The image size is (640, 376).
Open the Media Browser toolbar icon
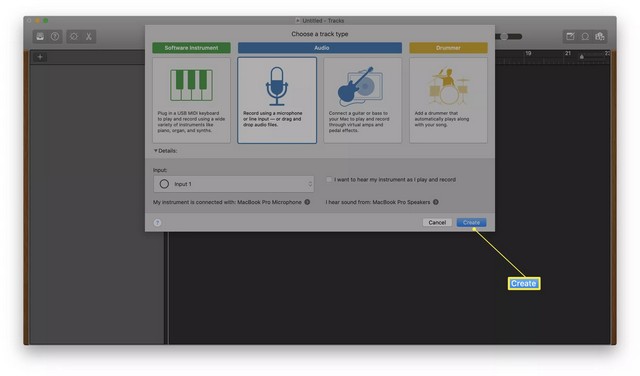[600, 36]
